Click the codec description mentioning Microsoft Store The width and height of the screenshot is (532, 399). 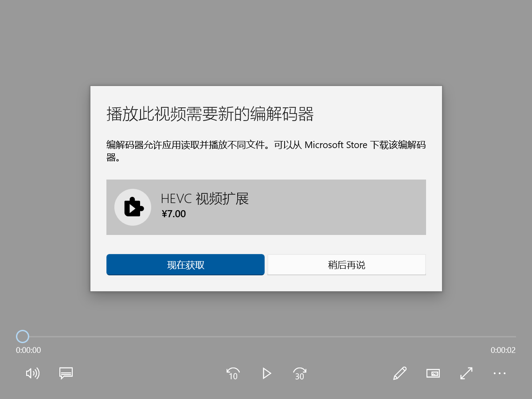click(x=266, y=151)
